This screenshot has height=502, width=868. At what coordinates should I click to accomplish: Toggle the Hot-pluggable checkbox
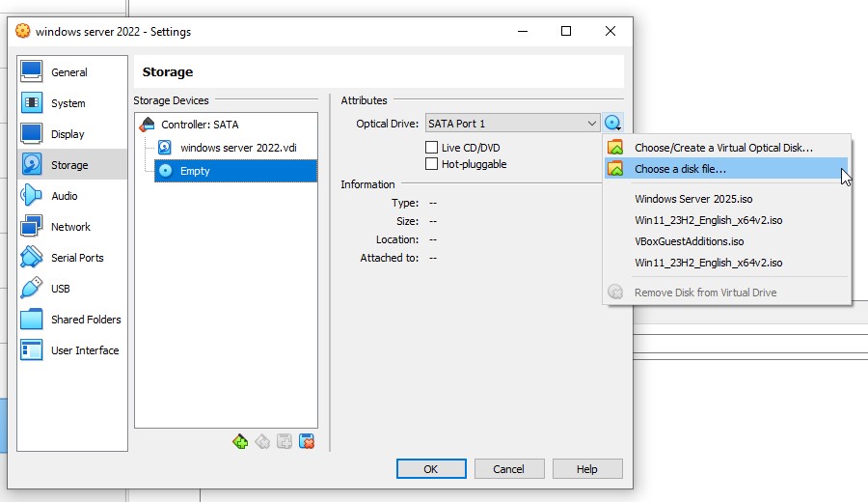(432, 164)
